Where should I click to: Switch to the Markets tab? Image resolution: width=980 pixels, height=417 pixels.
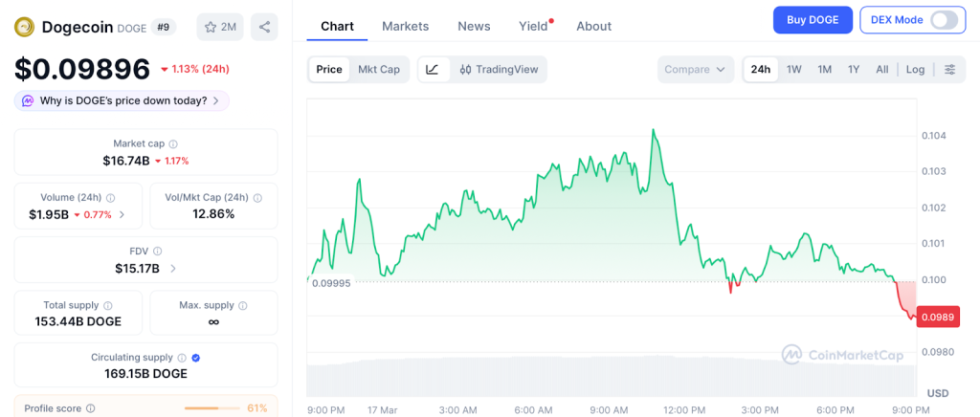[x=405, y=26]
